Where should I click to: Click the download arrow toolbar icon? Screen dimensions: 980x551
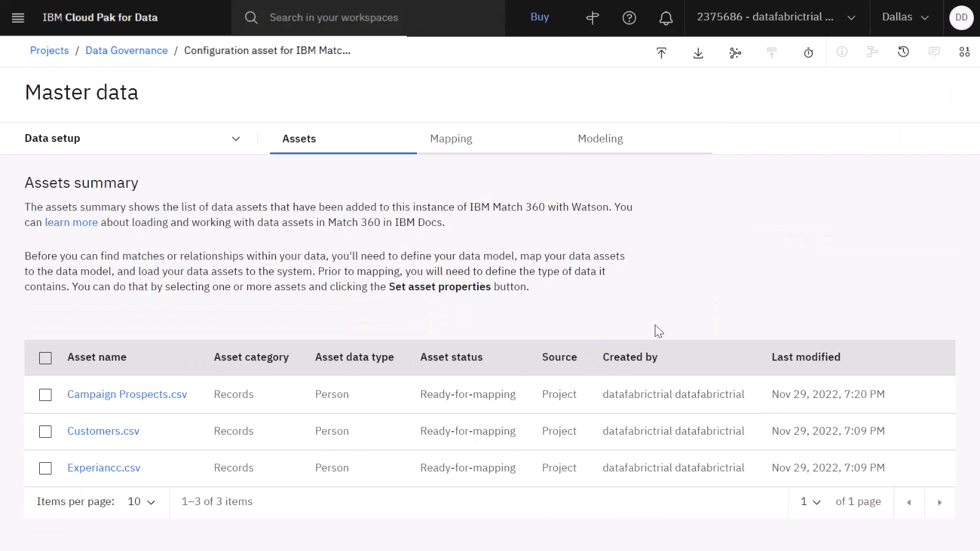698,53
